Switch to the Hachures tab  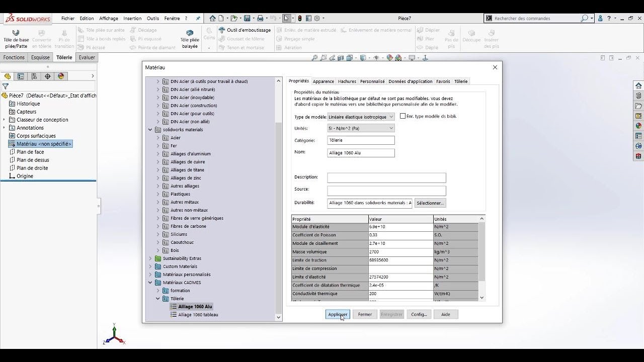(x=347, y=81)
